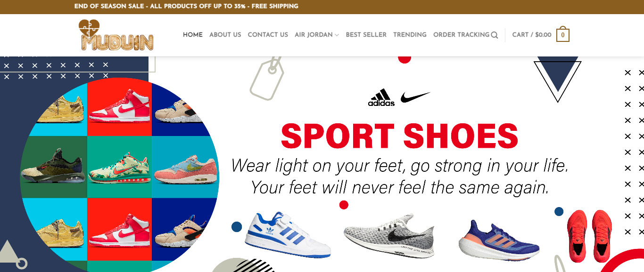This screenshot has height=272, width=644.
Task: Click the SPORT SHOES banner heading
Action: tap(400, 136)
